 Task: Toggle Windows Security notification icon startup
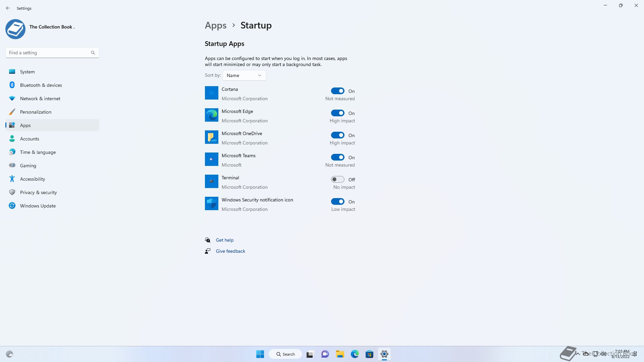click(338, 201)
